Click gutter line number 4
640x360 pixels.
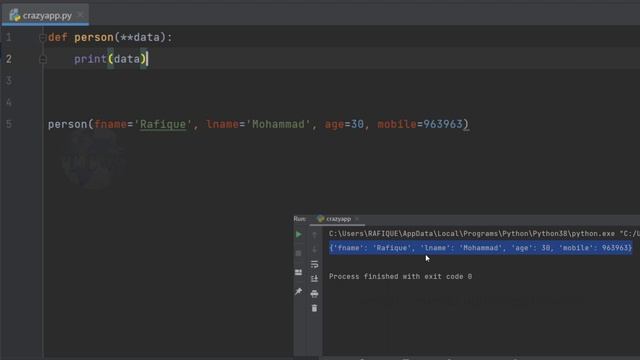tap(9, 102)
